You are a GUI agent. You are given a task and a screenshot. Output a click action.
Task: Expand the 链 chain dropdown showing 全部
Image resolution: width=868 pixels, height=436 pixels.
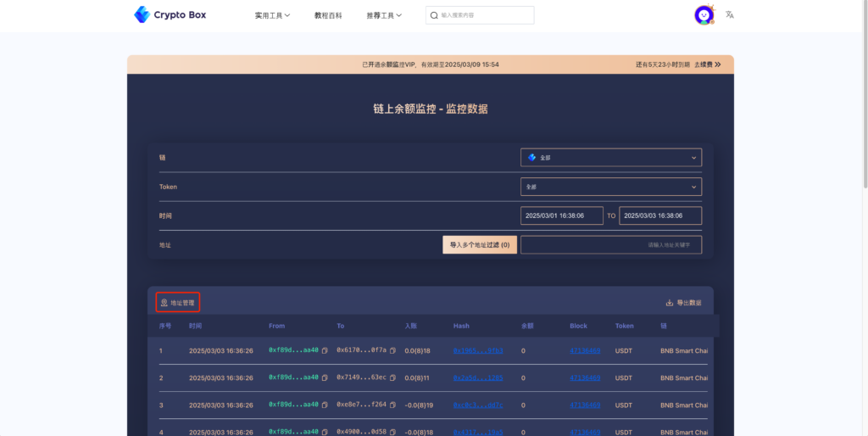(611, 157)
